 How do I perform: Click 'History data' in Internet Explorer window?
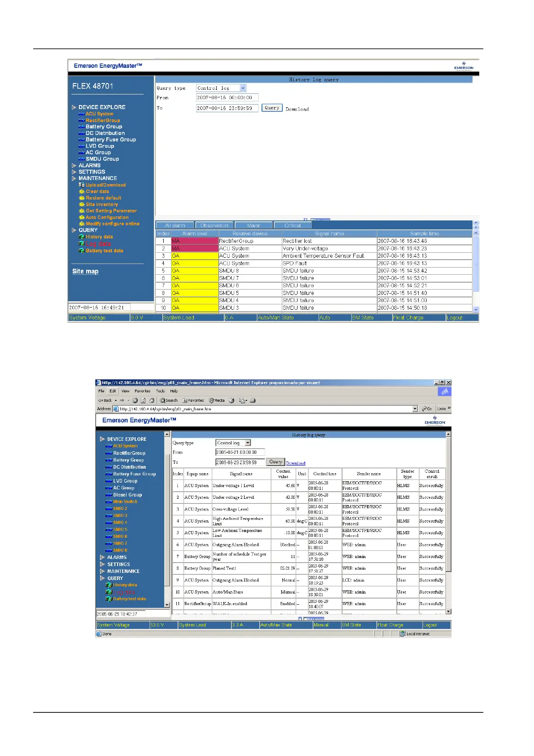125,585
